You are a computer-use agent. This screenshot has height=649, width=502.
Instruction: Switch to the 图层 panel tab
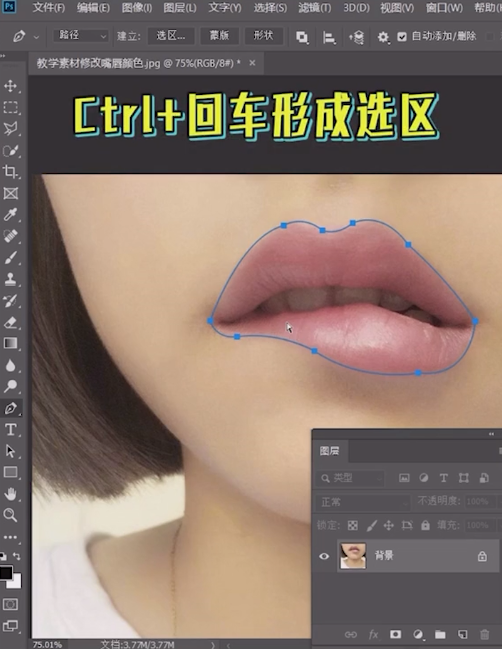[x=329, y=451]
